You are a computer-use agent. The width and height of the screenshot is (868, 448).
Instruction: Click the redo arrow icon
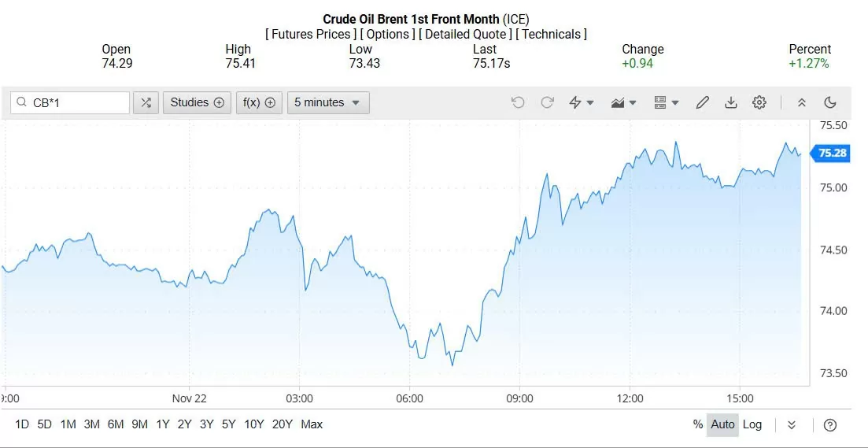(547, 102)
